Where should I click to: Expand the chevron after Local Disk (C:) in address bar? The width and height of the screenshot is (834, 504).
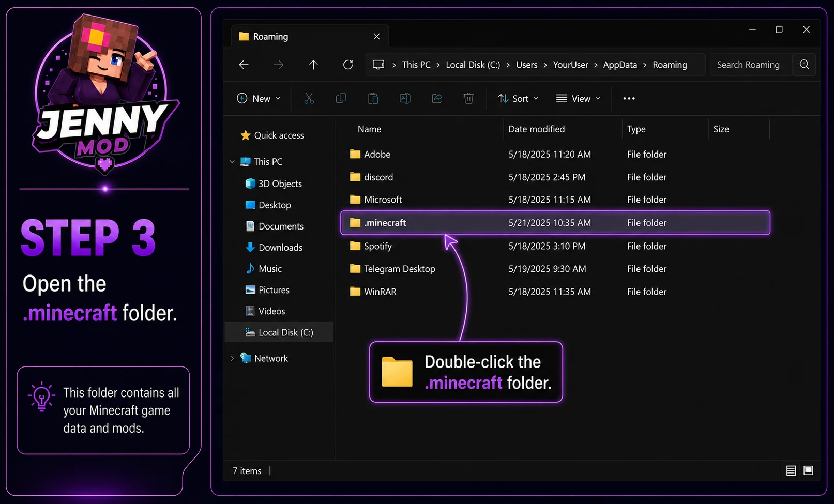coord(508,65)
